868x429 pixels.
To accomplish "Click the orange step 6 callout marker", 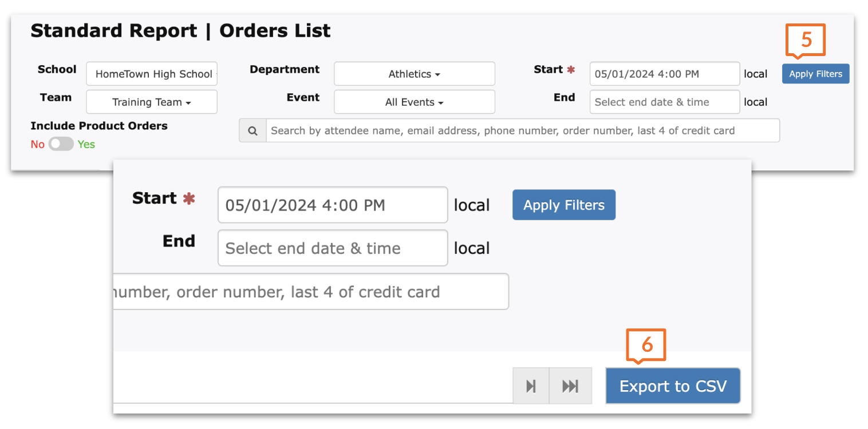I will pos(646,344).
